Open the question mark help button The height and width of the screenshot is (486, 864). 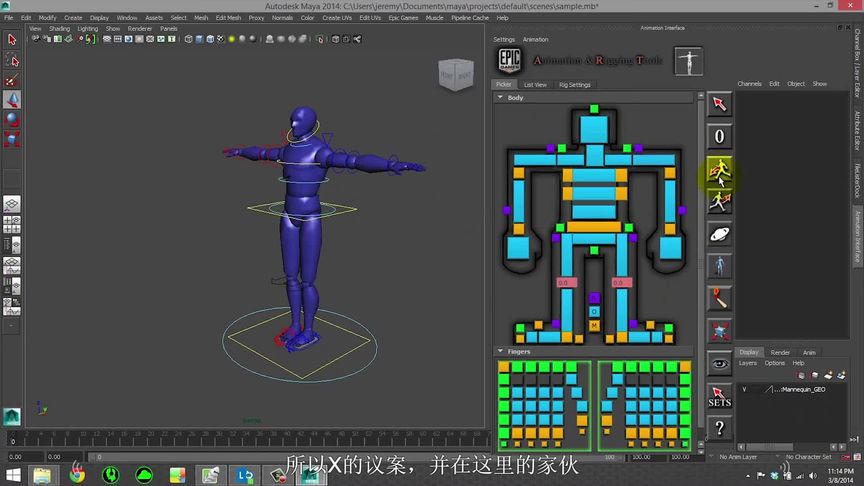(x=719, y=429)
